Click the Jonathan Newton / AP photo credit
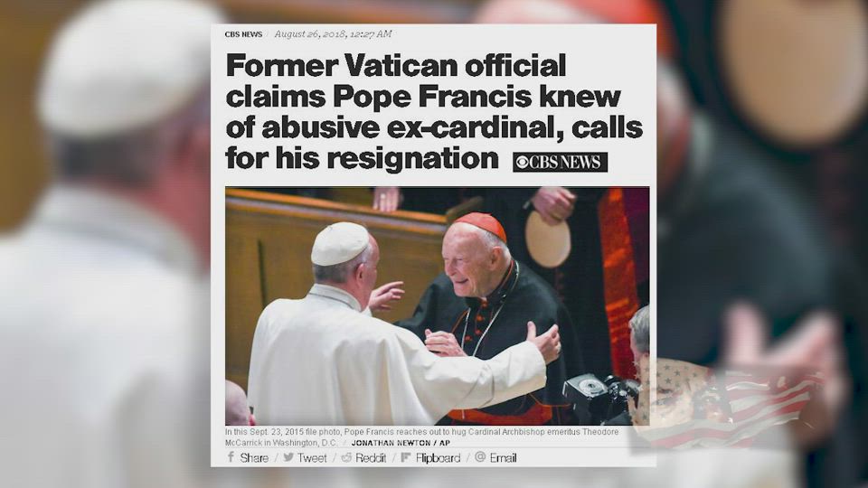This screenshot has width=868, height=488. coord(401,443)
